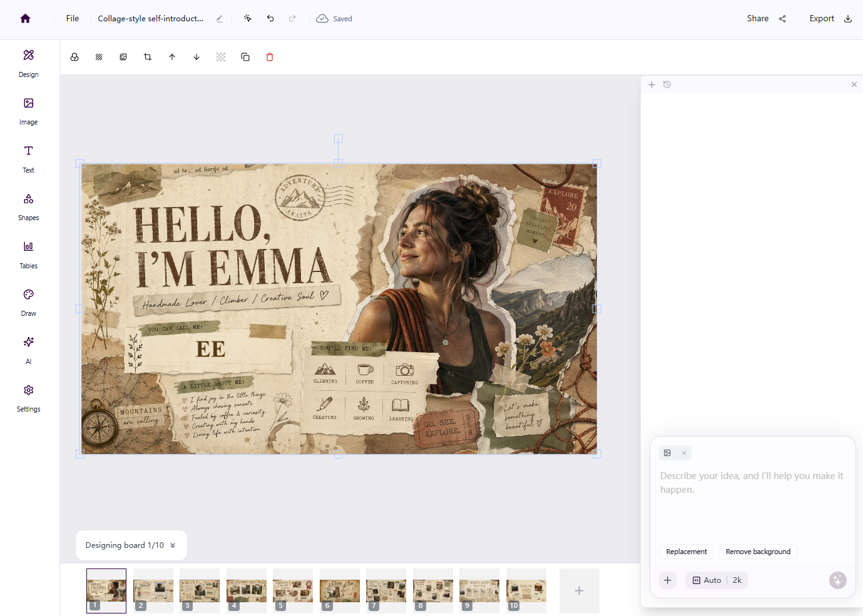Open the transparency checkerboard control
Screen dimensions: 863x616
point(221,57)
